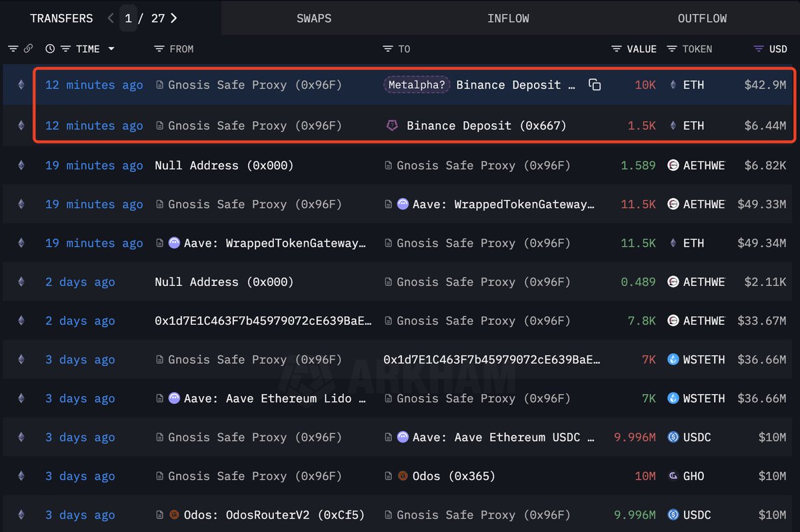This screenshot has width=800, height=532.
Task: Click Odos icon beside Odos (0x365)
Action: (x=403, y=476)
